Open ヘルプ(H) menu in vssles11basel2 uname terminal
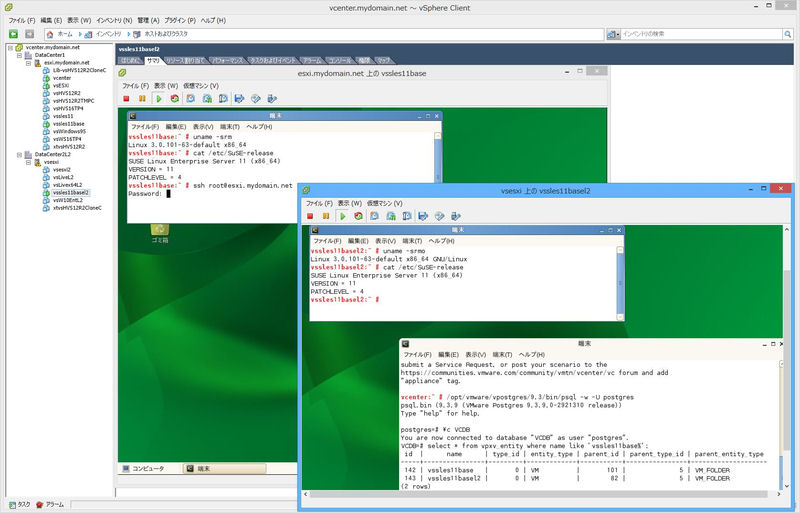This screenshot has height=513, width=800. pos(441,241)
